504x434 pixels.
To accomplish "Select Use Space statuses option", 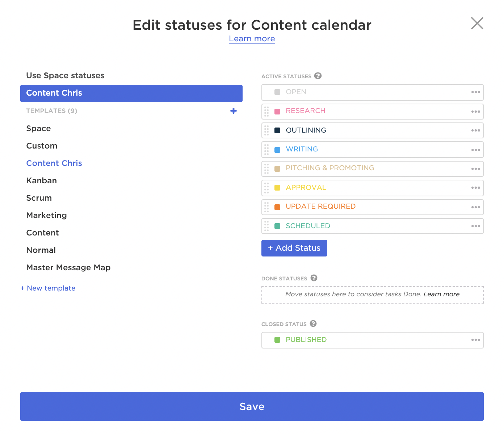I will point(65,75).
